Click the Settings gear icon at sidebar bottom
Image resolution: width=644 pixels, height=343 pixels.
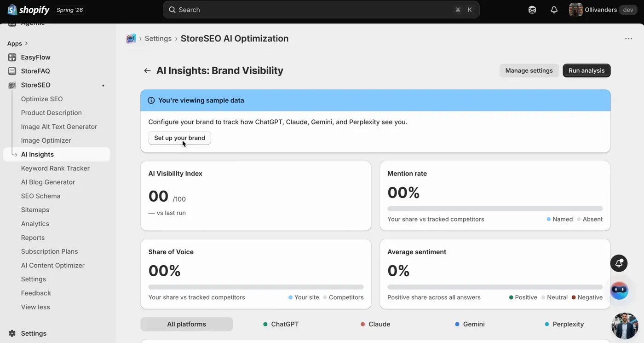click(12, 333)
